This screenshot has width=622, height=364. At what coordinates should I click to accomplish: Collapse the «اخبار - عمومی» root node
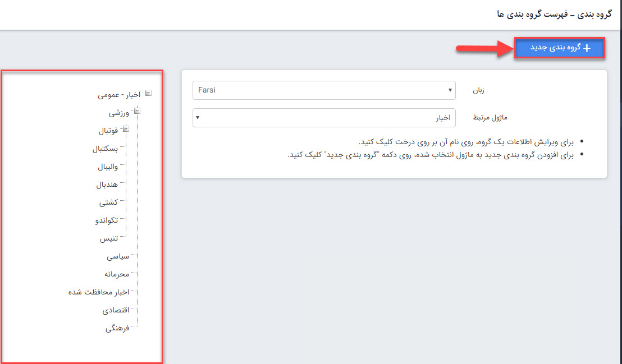click(148, 94)
